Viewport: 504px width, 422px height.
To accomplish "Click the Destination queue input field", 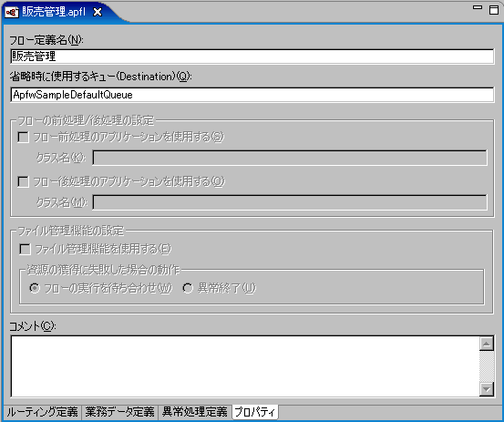I will 252,95.
